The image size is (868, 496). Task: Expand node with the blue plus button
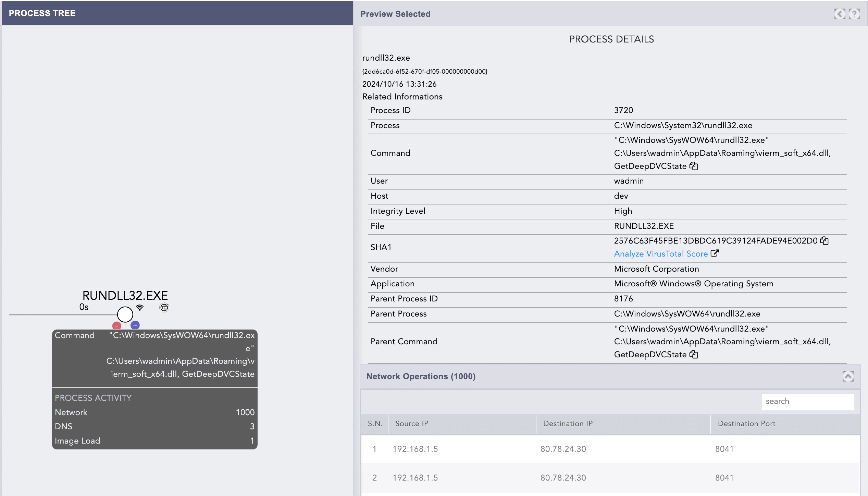[x=135, y=325]
